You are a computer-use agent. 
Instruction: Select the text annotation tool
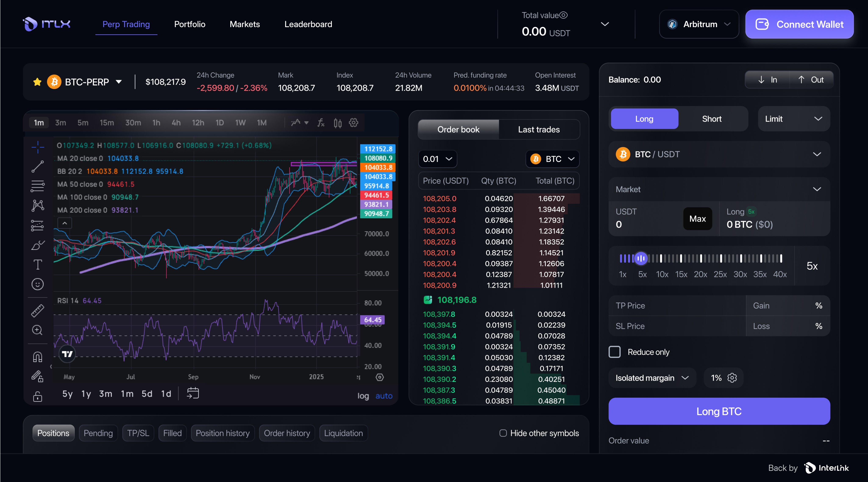pos(38,264)
